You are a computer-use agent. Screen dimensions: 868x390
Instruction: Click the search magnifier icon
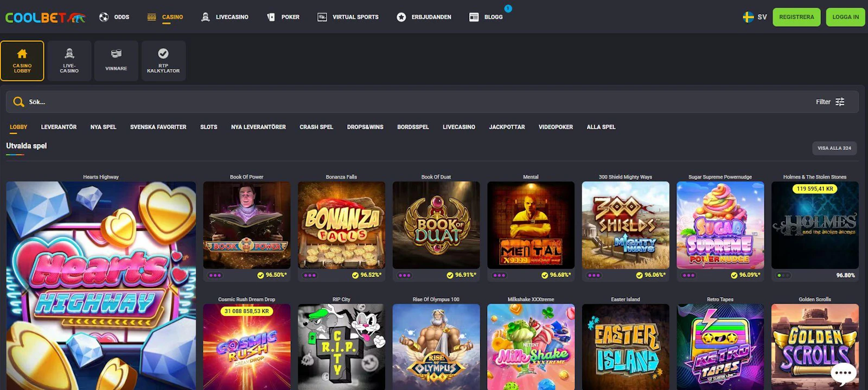coord(18,102)
